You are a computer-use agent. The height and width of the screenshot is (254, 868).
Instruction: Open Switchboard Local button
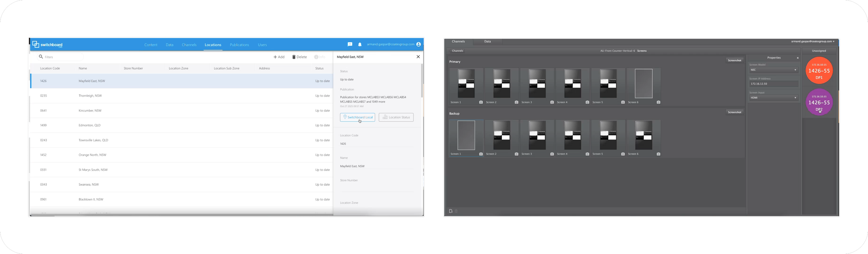358,117
